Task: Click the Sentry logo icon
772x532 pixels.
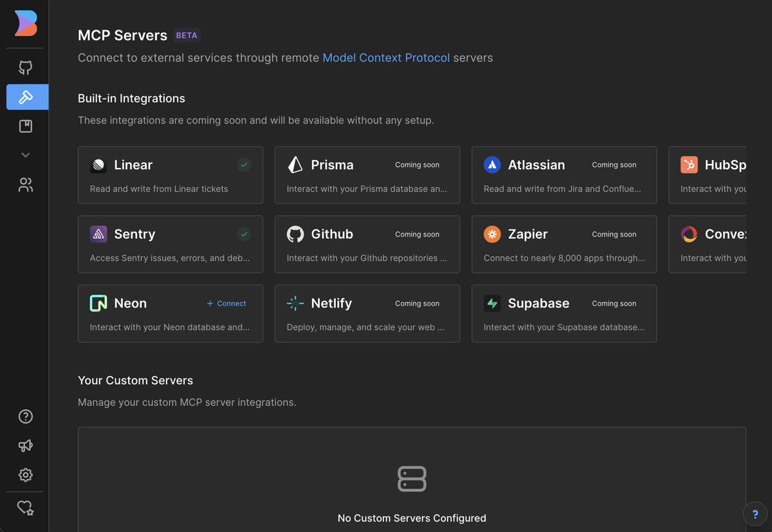Action: pyautogui.click(x=98, y=234)
